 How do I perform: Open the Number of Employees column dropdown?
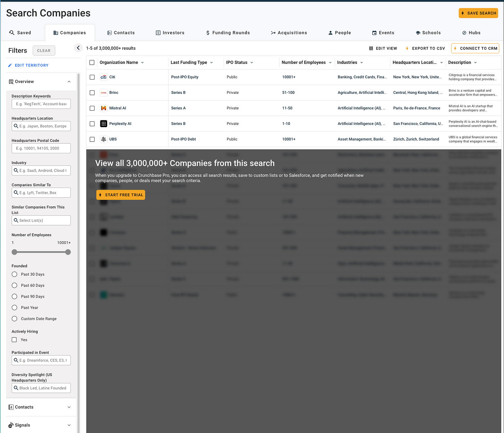[330, 63]
